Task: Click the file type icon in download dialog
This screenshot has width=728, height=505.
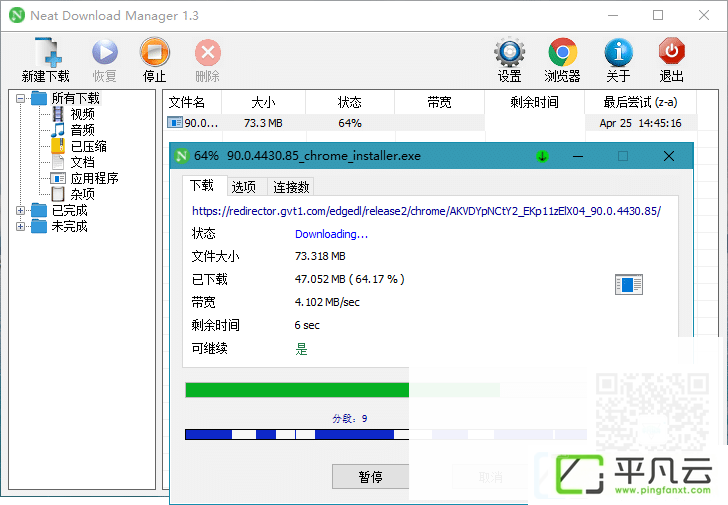Action: (x=629, y=285)
